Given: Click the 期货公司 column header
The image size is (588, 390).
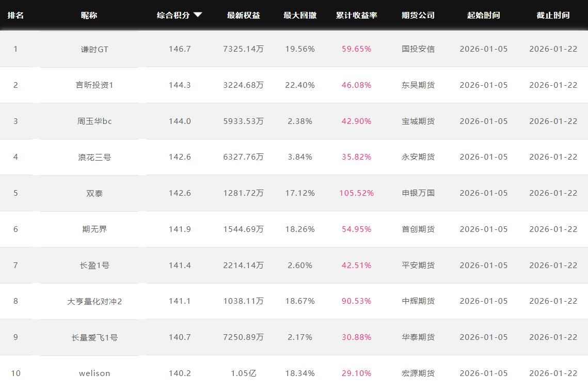Looking at the screenshot, I should click(418, 15).
